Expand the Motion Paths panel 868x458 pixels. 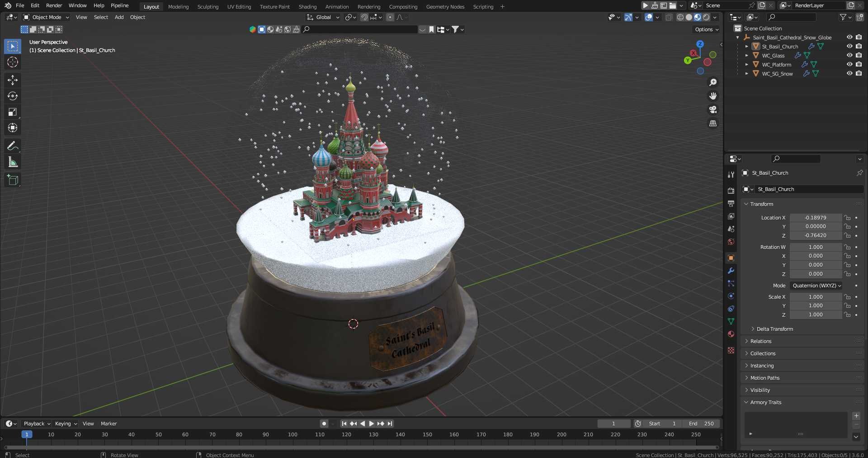(764, 378)
